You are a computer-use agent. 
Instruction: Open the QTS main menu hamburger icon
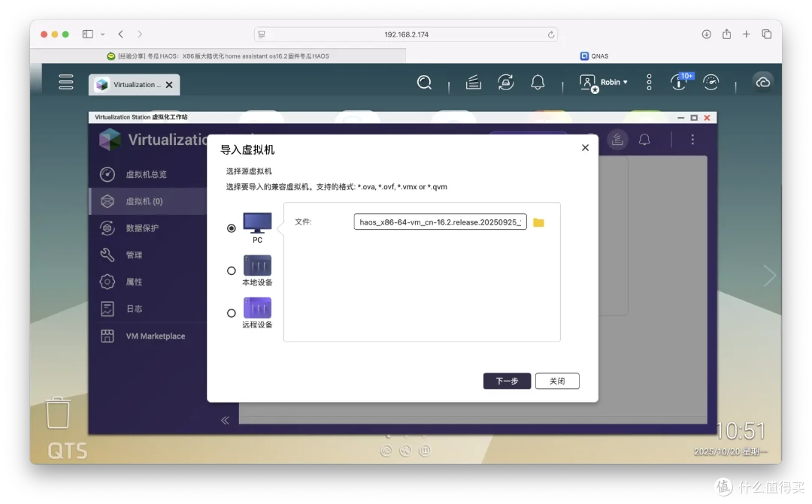pos(65,83)
